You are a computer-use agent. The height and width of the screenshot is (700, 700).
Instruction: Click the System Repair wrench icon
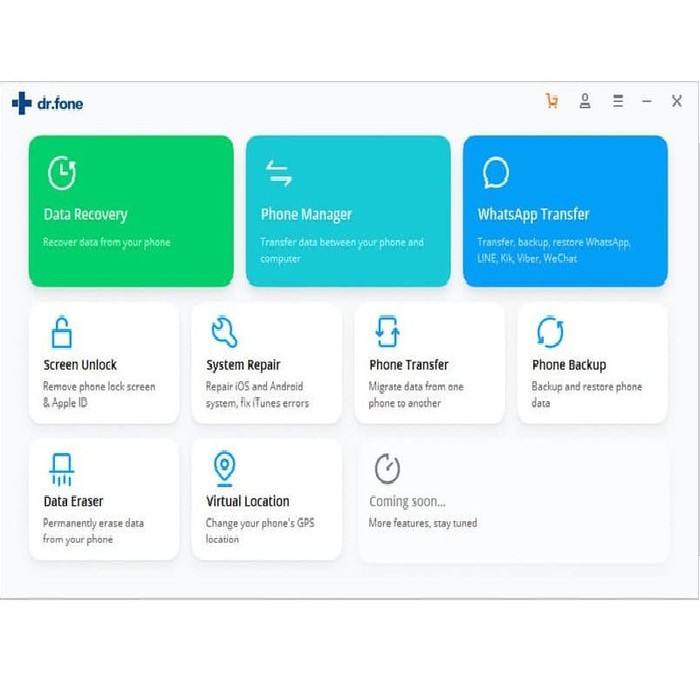tap(224, 331)
